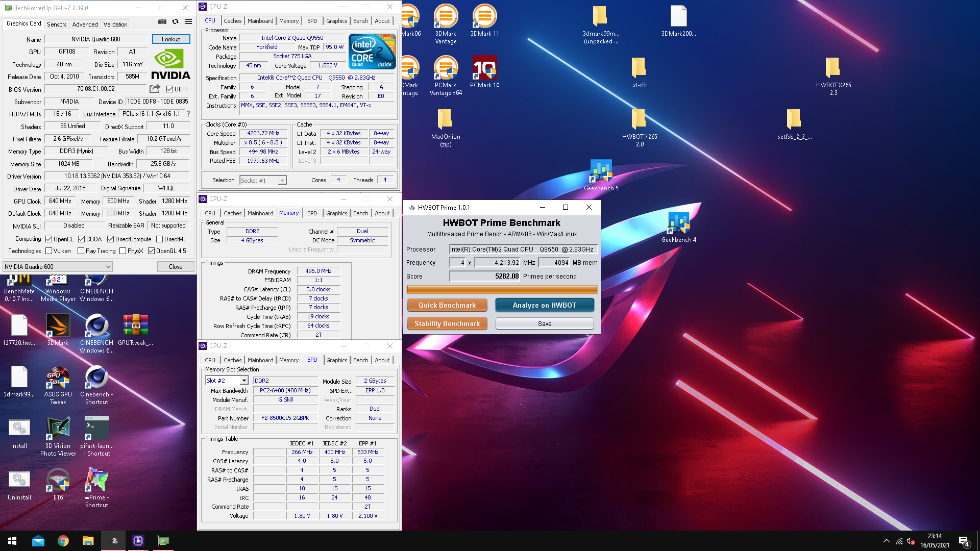Open the GPU-Z hamburger menu icon
Screen dimensions: 980x551
[x=188, y=21]
